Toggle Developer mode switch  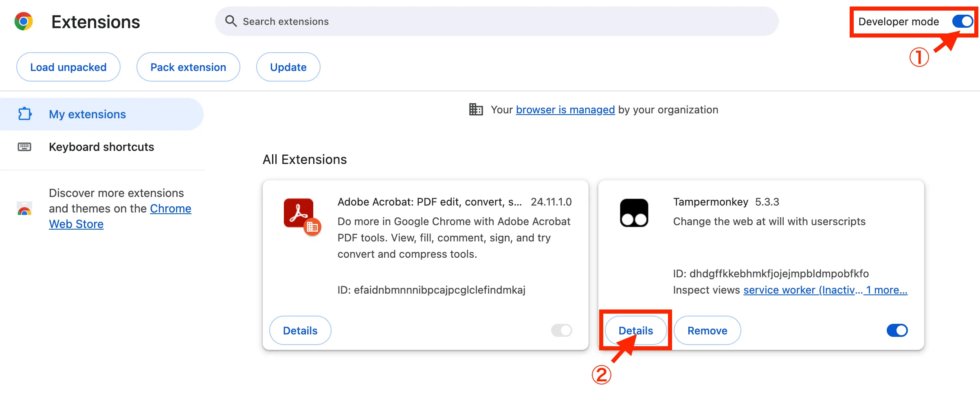[962, 21]
